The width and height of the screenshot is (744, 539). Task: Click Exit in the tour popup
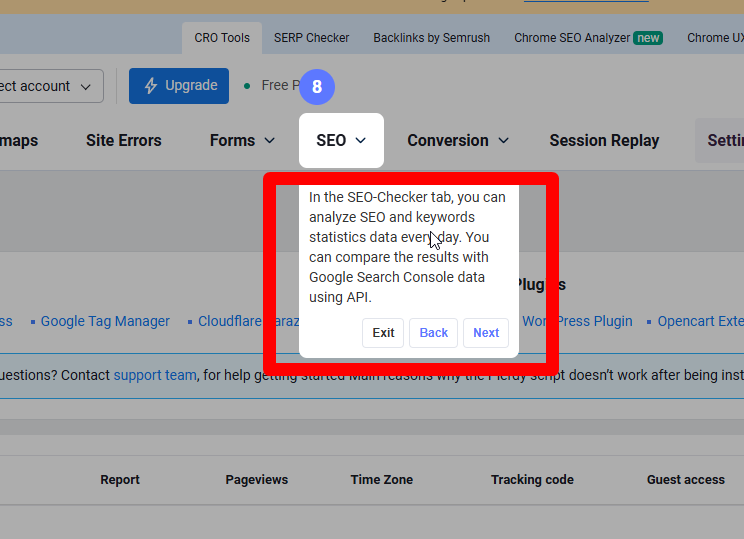383,333
